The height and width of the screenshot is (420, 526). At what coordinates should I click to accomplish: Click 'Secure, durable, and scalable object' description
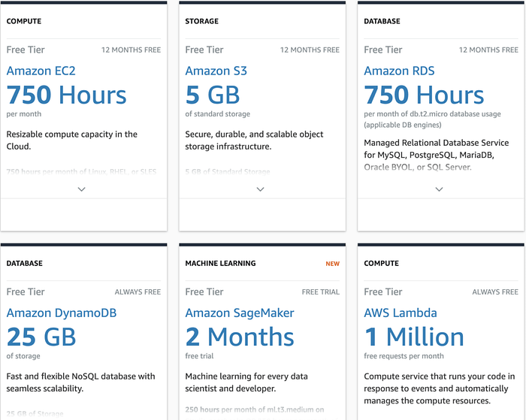point(254,141)
